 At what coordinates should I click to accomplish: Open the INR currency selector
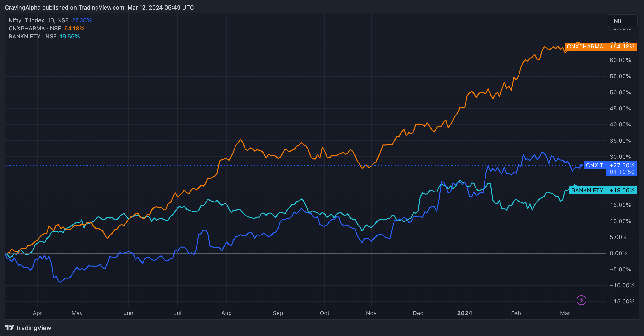pos(622,21)
